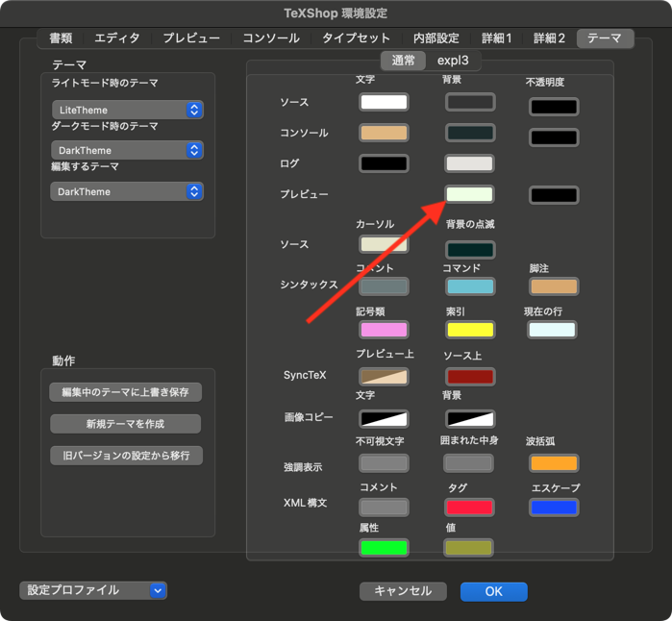Go to the コンソール tab

[271, 38]
